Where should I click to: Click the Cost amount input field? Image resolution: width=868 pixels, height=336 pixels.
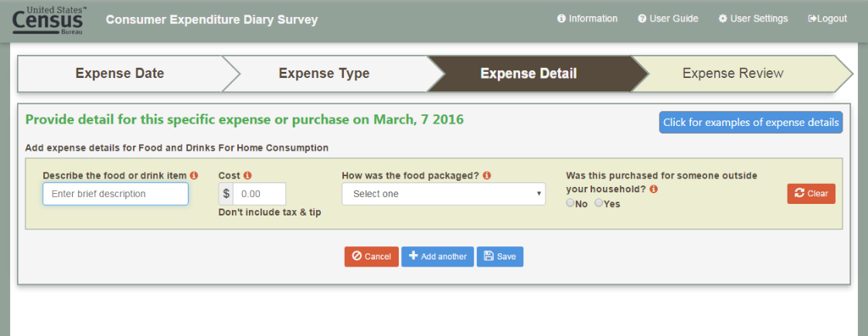(259, 194)
